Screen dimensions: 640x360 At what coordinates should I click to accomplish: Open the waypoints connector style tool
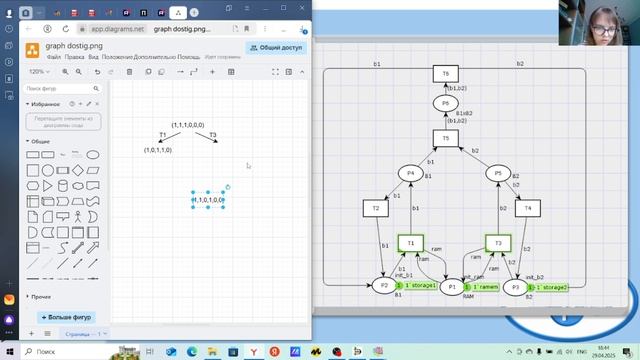[x=193, y=72]
